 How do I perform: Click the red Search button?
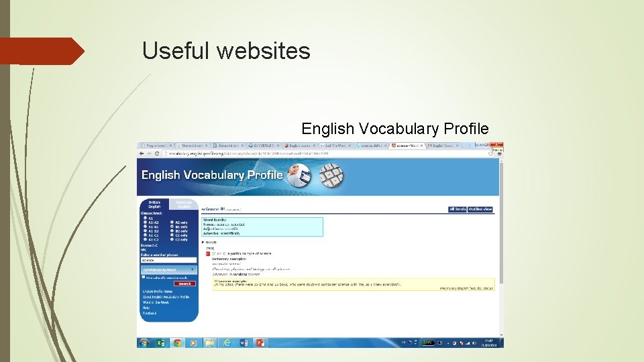coord(185,284)
